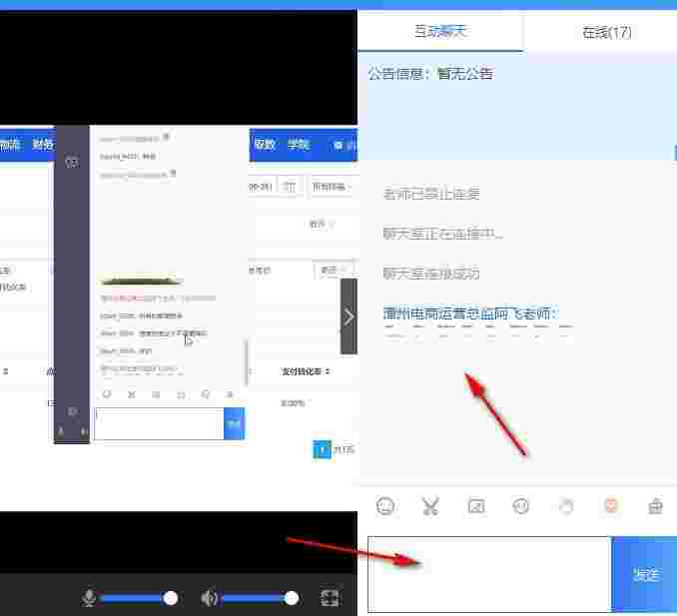Focus the main chat message input box
The image size is (677, 616).
[x=489, y=574]
